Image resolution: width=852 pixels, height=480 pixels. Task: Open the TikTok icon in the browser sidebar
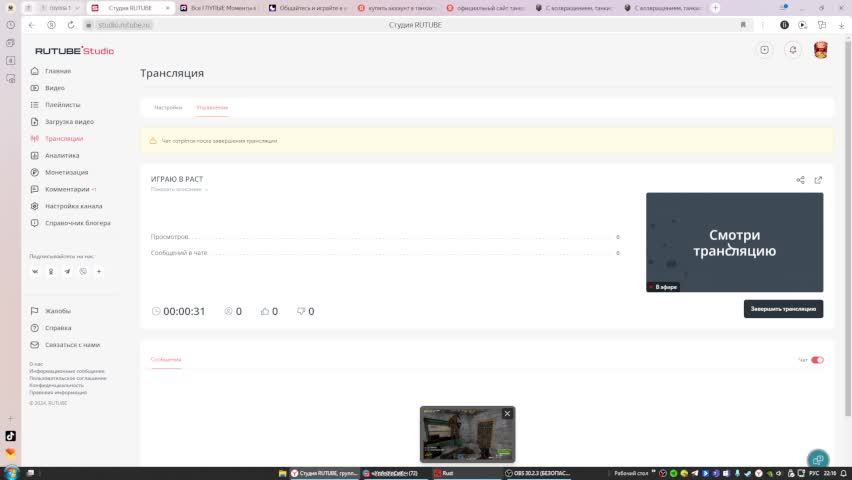10,436
